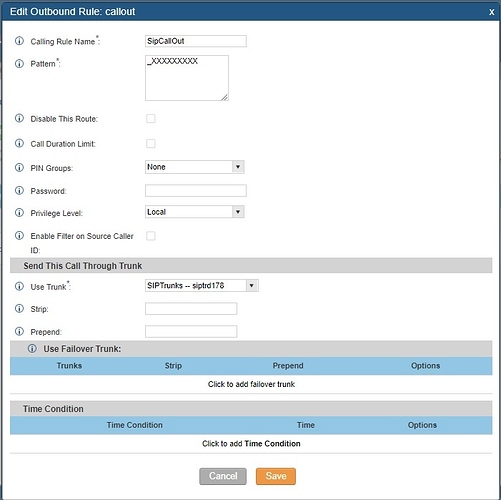This screenshot has width=501, height=500.
Task: Show help for Disable This Route
Action: pyautogui.click(x=19, y=118)
